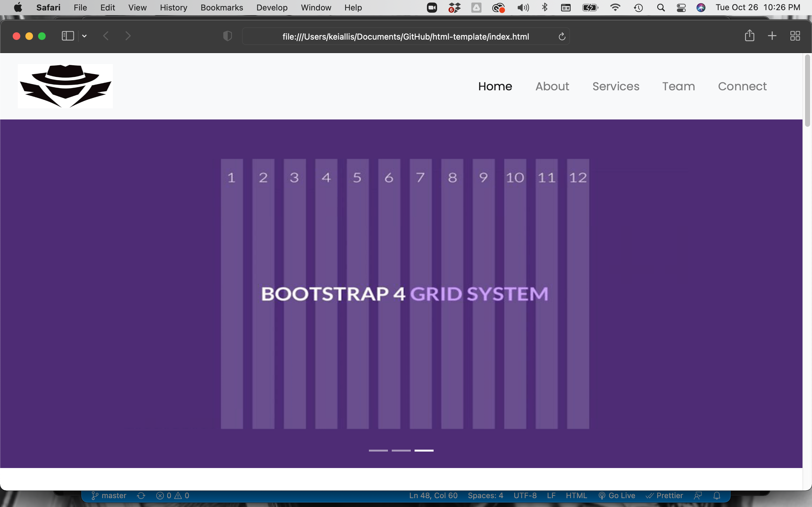
Task: Toggle the Safari sidebar
Action: (x=68, y=36)
